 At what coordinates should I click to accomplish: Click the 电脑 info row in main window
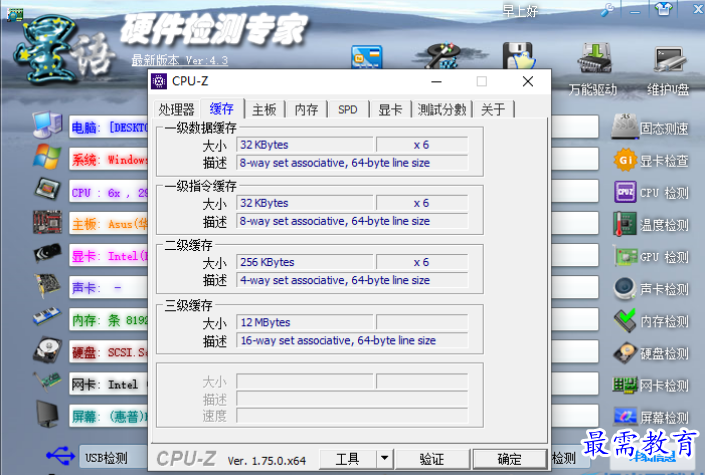point(108,127)
